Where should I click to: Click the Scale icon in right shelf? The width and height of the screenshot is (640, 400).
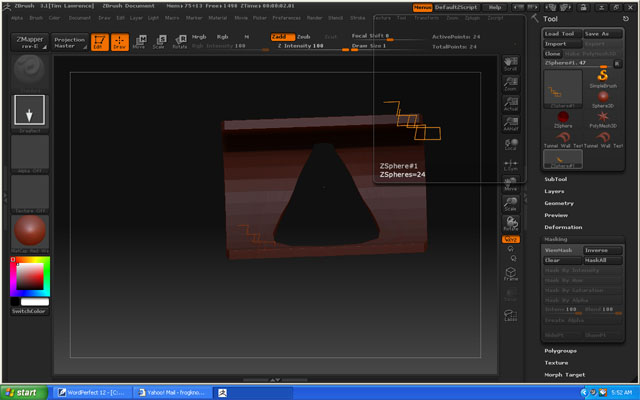point(511,204)
